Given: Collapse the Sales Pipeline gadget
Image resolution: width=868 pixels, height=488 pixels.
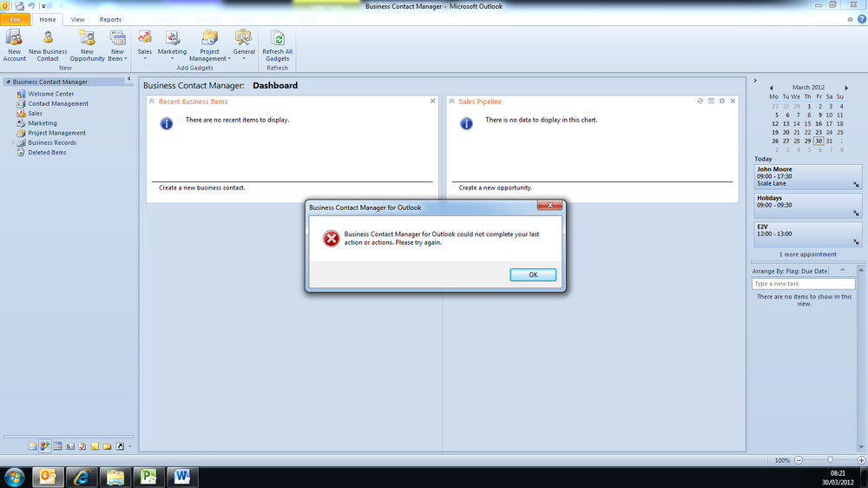Looking at the screenshot, I should [451, 102].
